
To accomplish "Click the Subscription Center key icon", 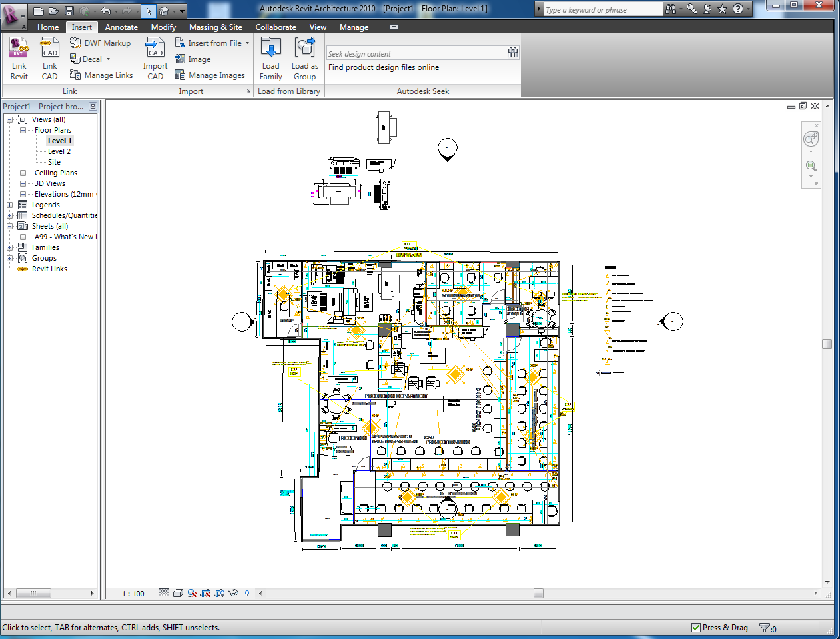I will click(x=692, y=9).
